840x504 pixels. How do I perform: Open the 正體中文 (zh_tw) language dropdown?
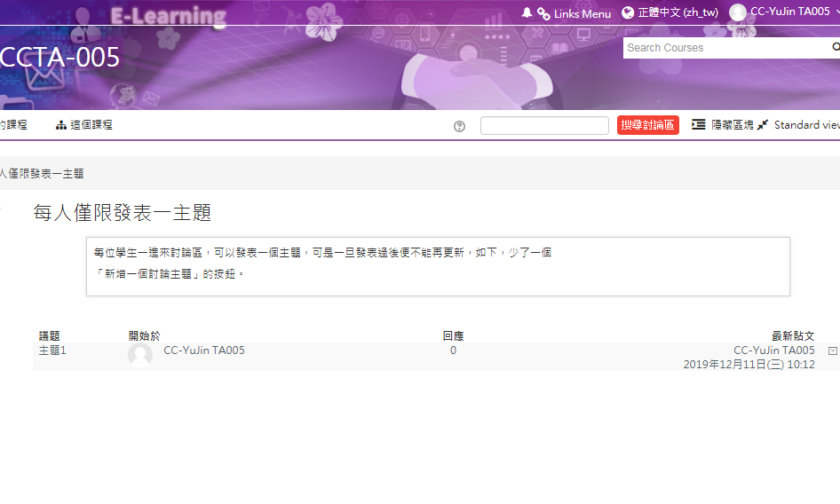click(678, 13)
